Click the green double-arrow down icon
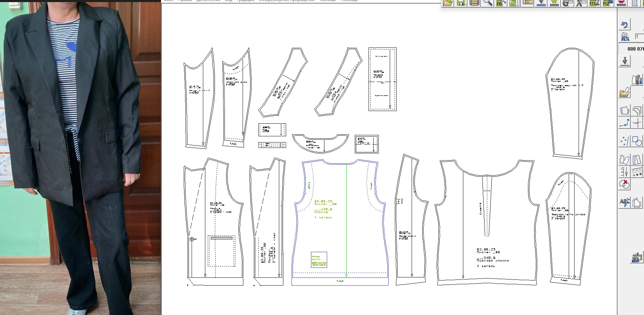 (x=554, y=3)
